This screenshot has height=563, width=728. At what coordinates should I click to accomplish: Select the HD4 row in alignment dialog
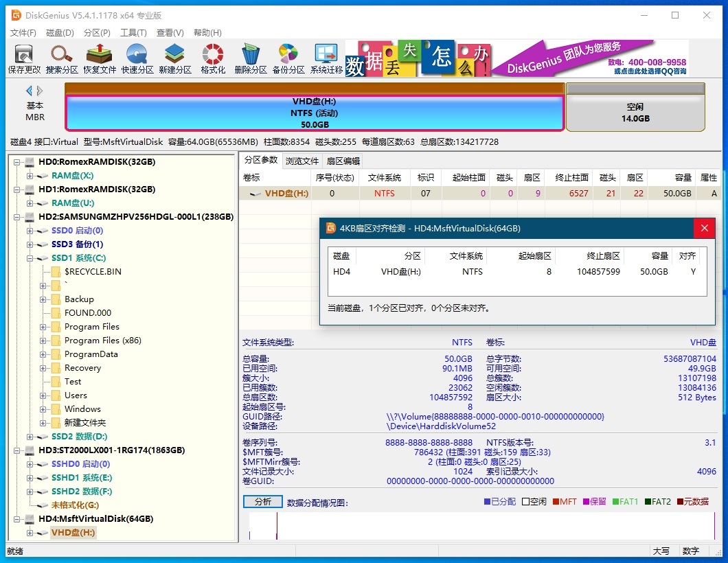pyautogui.click(x=516, y=271)
